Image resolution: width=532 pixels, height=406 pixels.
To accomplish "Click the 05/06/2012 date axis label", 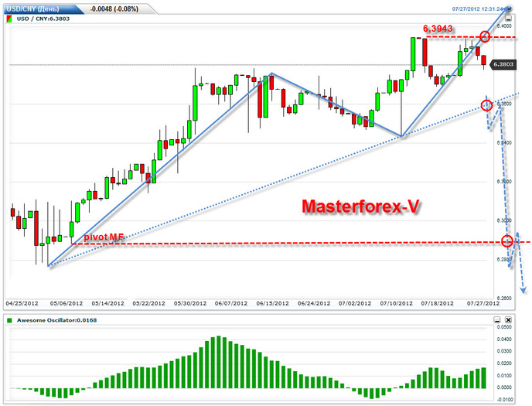I will pos(66,303).
